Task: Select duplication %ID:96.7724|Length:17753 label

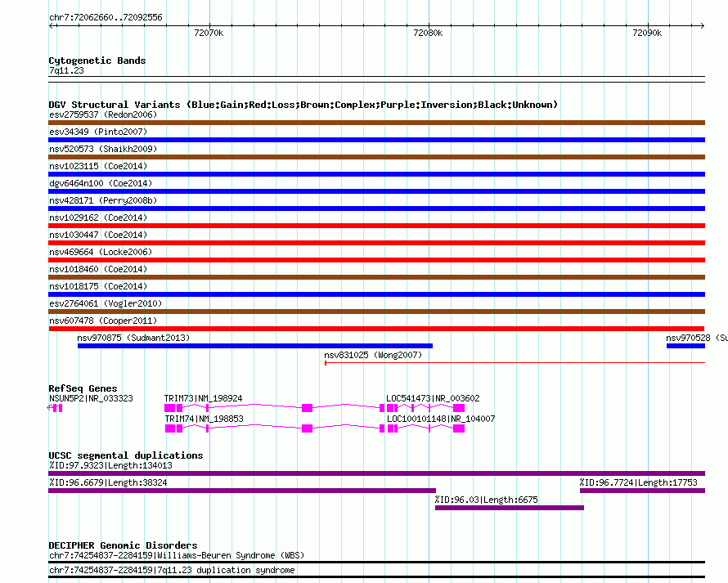Action: click(x=638, y=482)
